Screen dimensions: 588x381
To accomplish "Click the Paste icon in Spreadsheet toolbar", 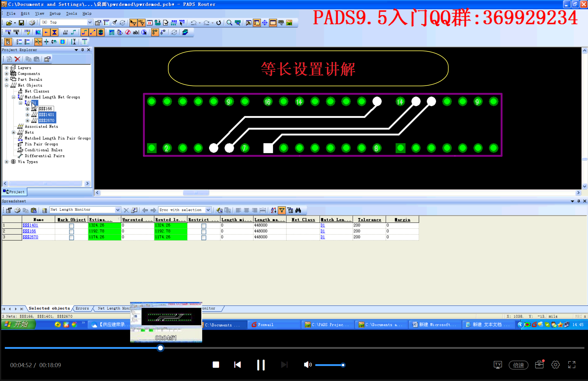I will click(x=34, y=210).
